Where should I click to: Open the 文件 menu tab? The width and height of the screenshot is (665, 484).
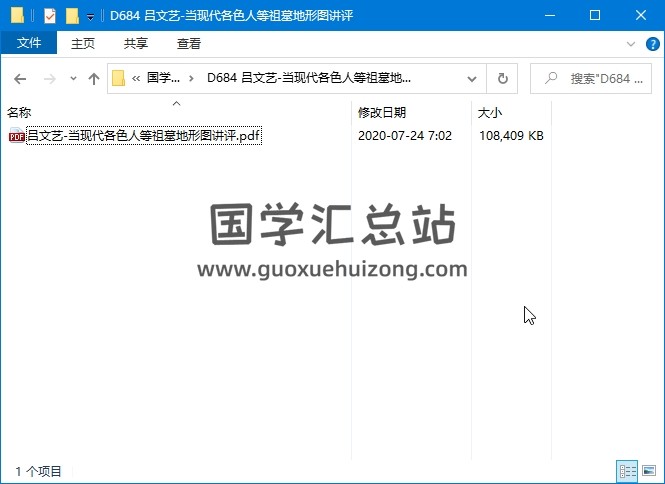tap(29, 43)
